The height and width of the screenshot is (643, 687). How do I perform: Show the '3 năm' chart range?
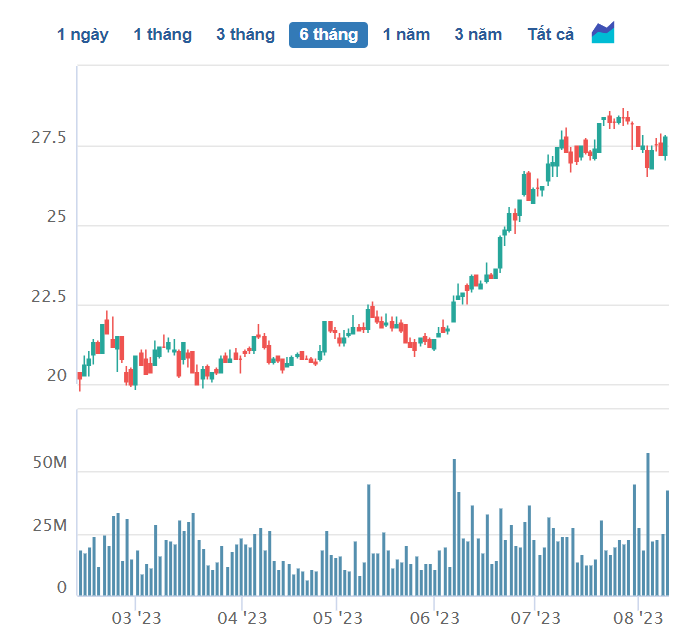coord(478,35)
